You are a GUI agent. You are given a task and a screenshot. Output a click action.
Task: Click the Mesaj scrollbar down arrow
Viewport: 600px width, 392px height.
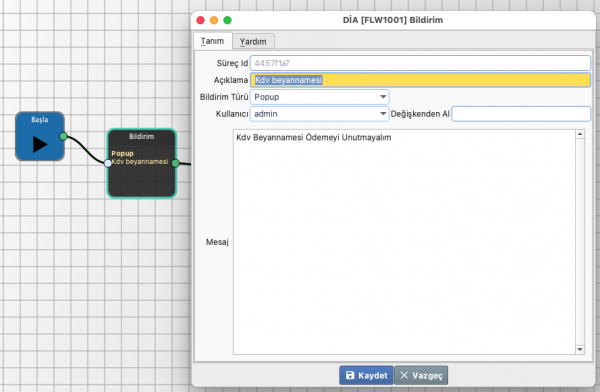(x=580, y=349)
